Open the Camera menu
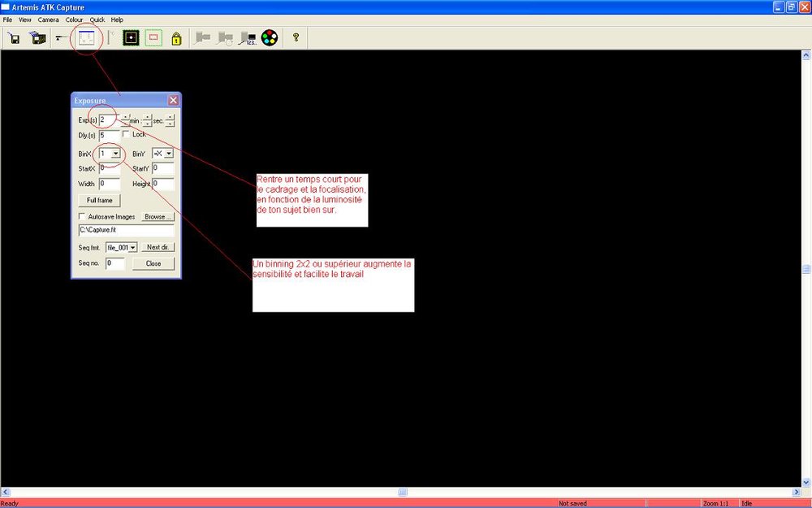The width and height of the screenshot is (812, 508). 48,20
